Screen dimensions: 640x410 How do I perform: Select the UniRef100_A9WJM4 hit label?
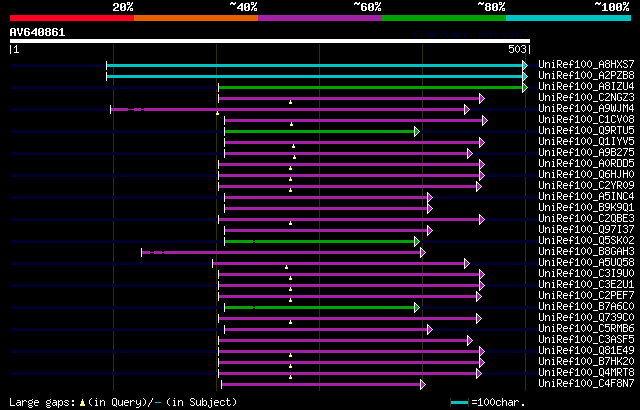586,109
